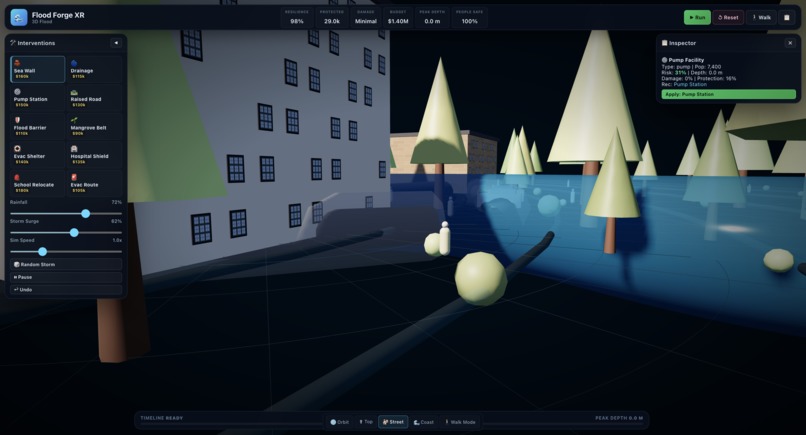
Task: Click the Pump Facility title in Inspector
Action: coord(686,60)
